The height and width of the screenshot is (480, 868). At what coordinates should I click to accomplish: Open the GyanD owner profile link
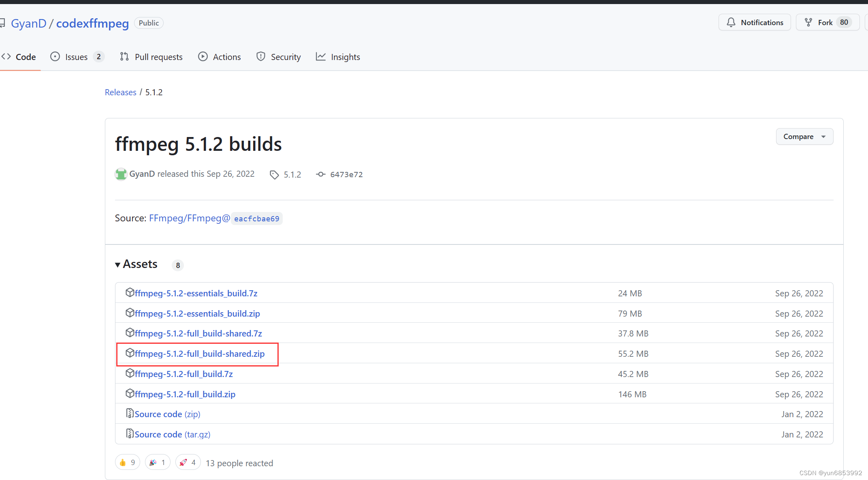[x=29, y=24]
